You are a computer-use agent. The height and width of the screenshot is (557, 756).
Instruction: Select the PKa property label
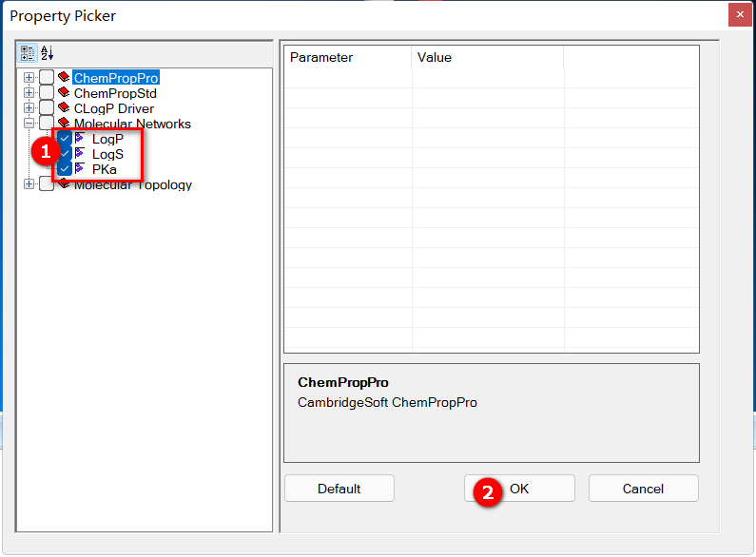coord(105,169)
